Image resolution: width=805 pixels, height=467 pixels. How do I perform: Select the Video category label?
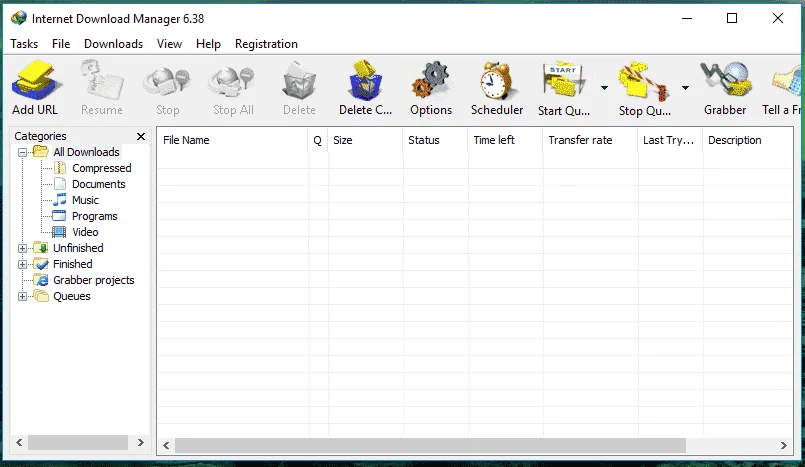85,232
